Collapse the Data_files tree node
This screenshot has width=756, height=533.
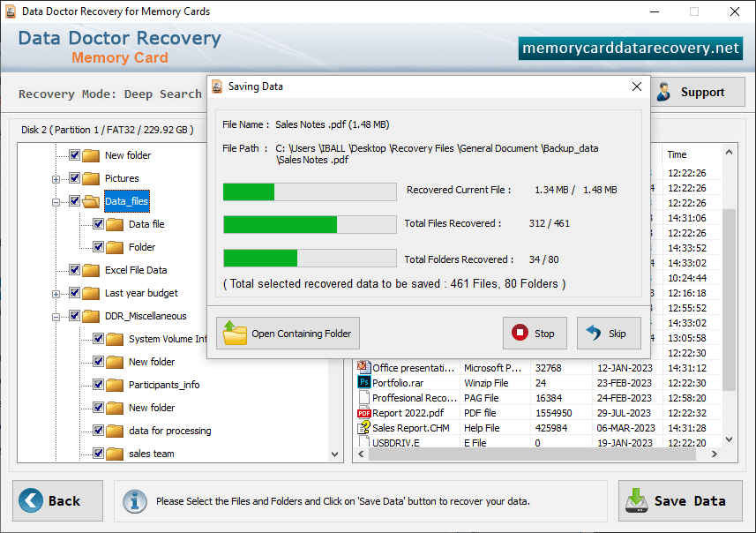[56, 202]
